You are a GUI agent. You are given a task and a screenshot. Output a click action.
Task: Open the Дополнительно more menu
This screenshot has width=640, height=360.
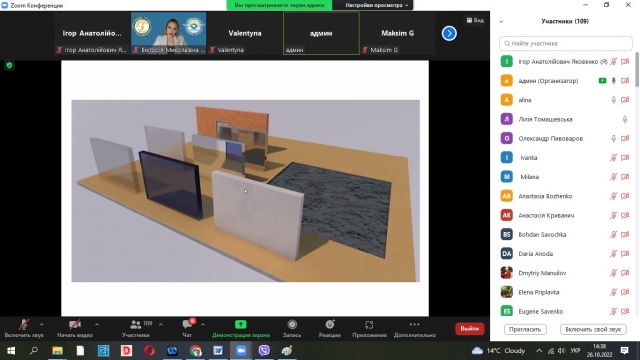[x=414, y=329]
